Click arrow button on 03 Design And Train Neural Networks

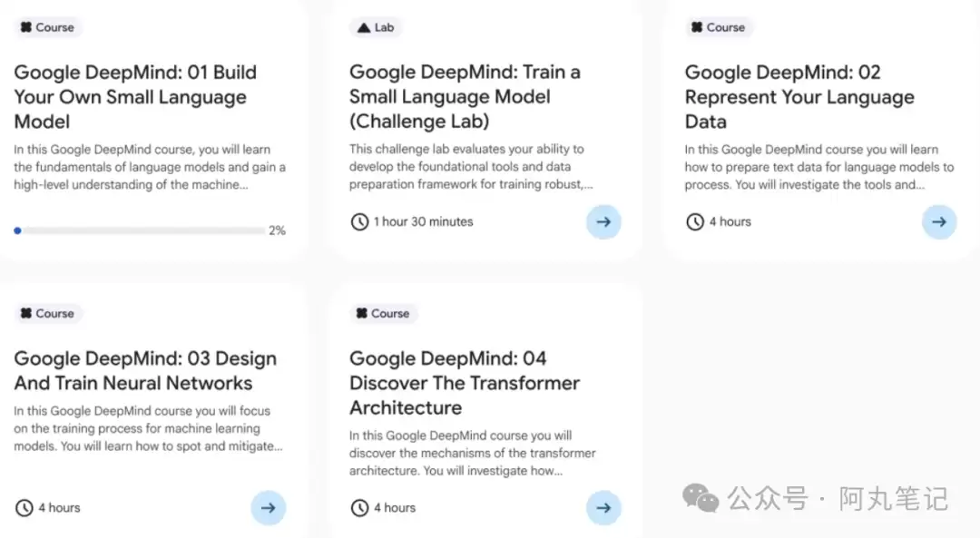click(268, 508)
